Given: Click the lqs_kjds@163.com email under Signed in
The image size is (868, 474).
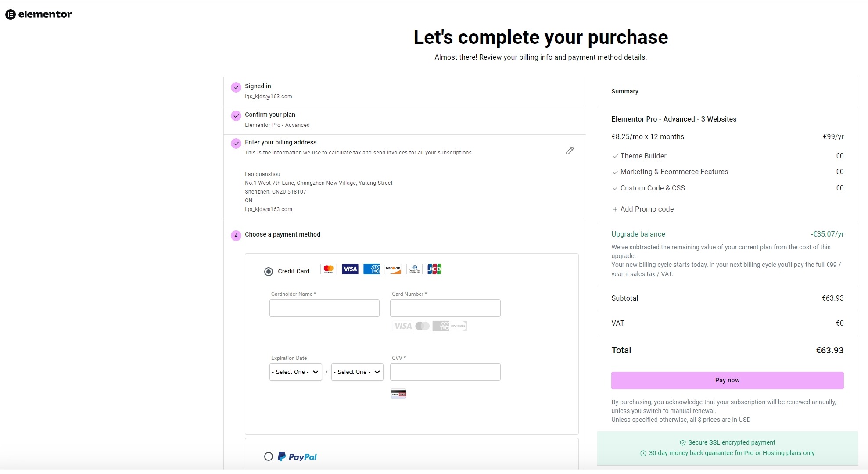Looking at the screenshot, I should pyautogui.click(x=269, y=97).
